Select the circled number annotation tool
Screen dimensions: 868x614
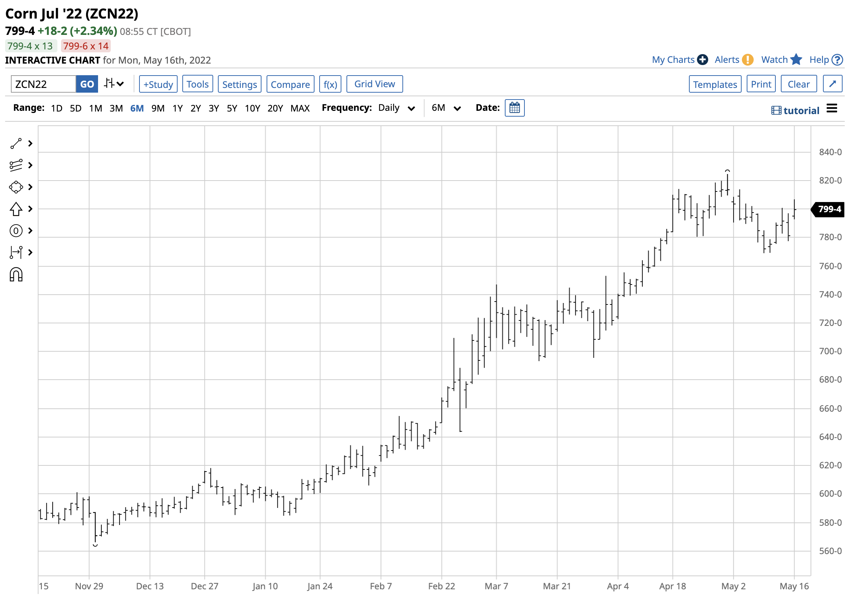[x=16, y=231]
